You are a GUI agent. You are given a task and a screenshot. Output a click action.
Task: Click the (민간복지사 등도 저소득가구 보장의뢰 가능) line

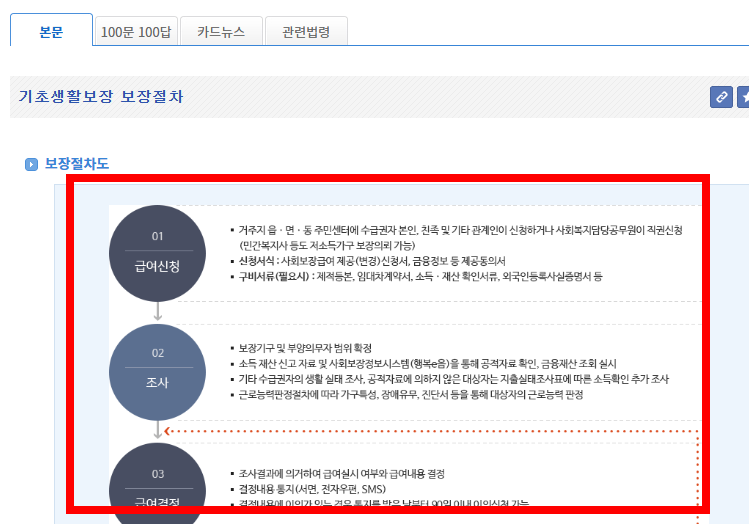click(327, 246)
